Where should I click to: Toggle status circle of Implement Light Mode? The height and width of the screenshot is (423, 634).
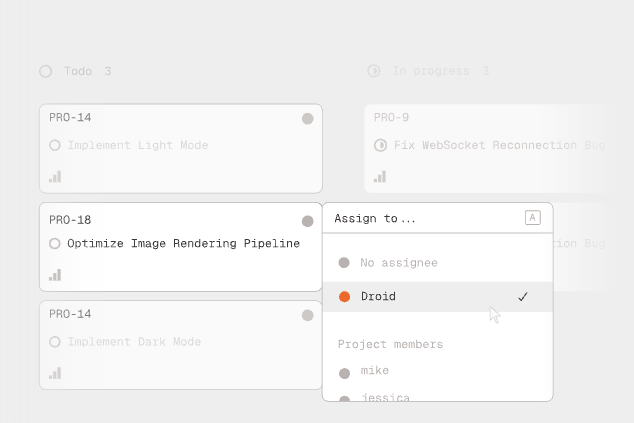coord(55,145)
